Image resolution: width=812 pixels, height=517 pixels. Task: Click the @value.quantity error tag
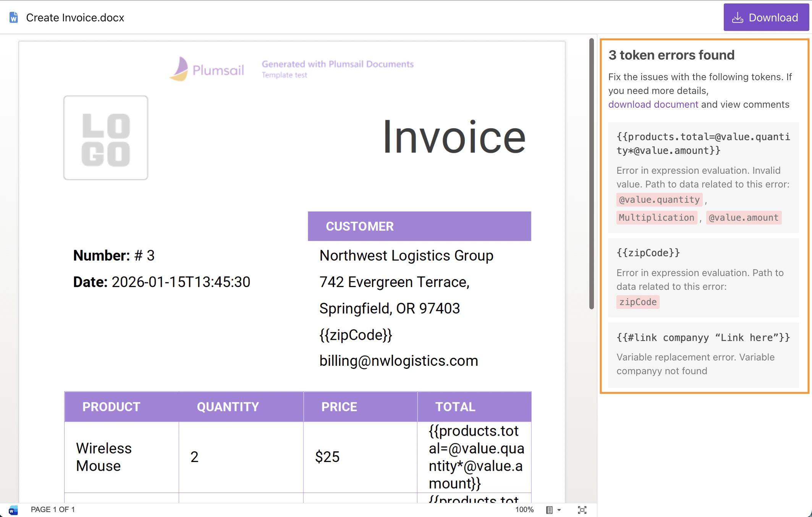click(x=659, y=200)
